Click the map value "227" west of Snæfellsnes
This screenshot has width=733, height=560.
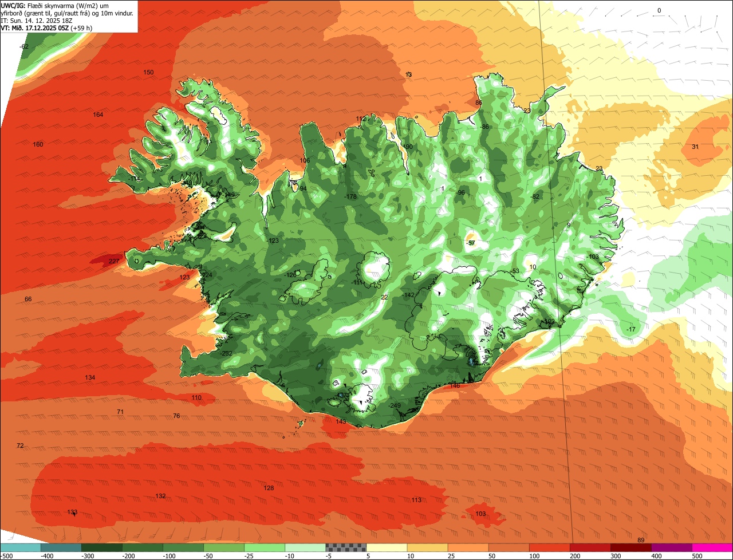[x=114, y=262]
